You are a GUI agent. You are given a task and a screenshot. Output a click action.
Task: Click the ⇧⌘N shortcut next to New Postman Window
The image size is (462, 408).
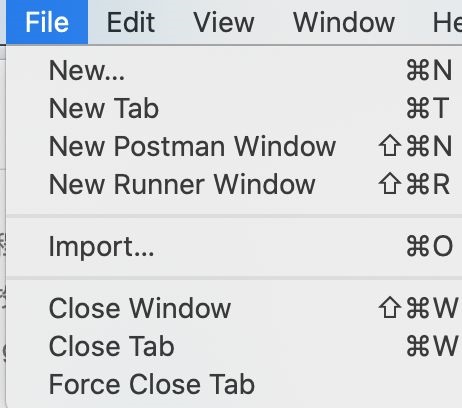click(x=415, y=146)
